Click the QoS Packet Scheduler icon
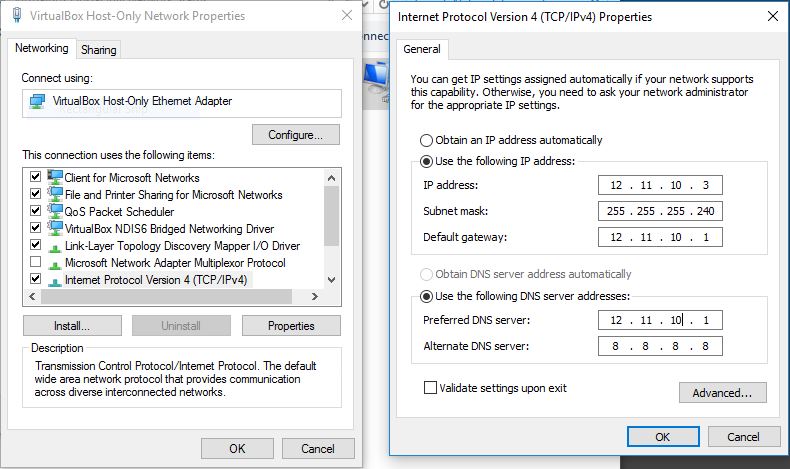 coord(55,212)
